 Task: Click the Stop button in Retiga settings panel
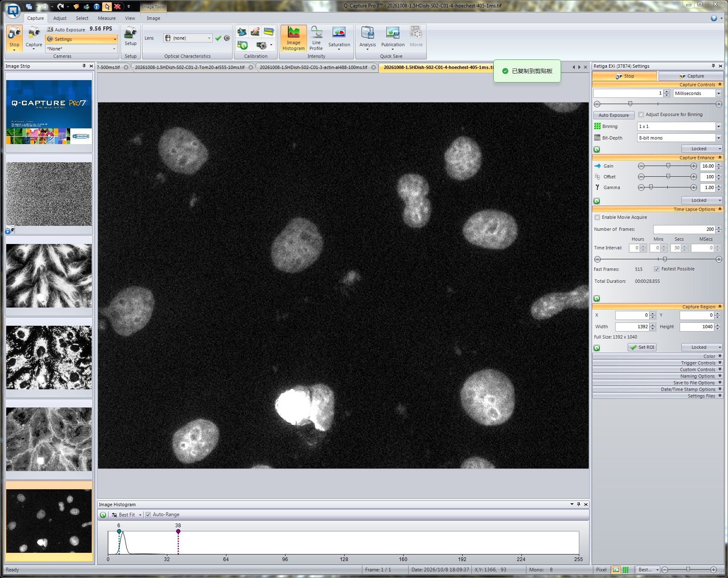[x=624, y=76]
